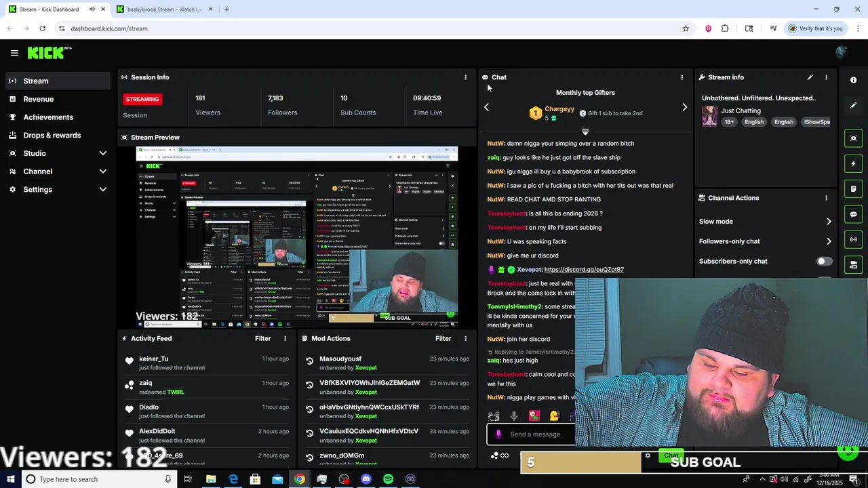Open Mod Actions Filter

[443, 338]
